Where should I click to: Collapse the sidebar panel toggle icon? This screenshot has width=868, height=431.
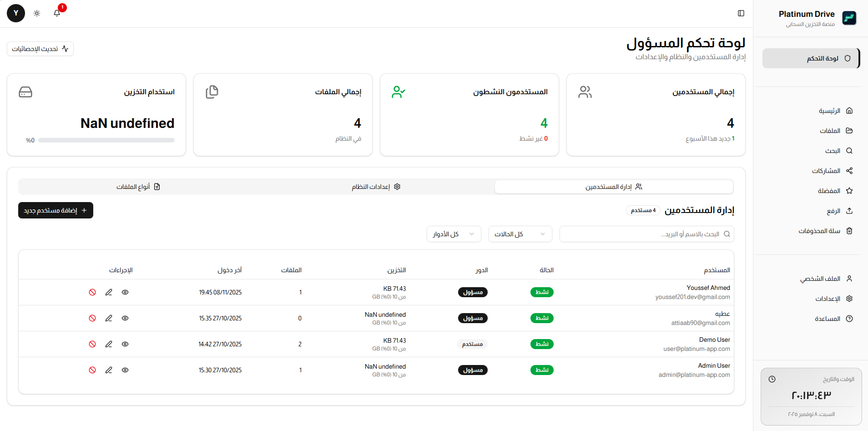(741, 13)
